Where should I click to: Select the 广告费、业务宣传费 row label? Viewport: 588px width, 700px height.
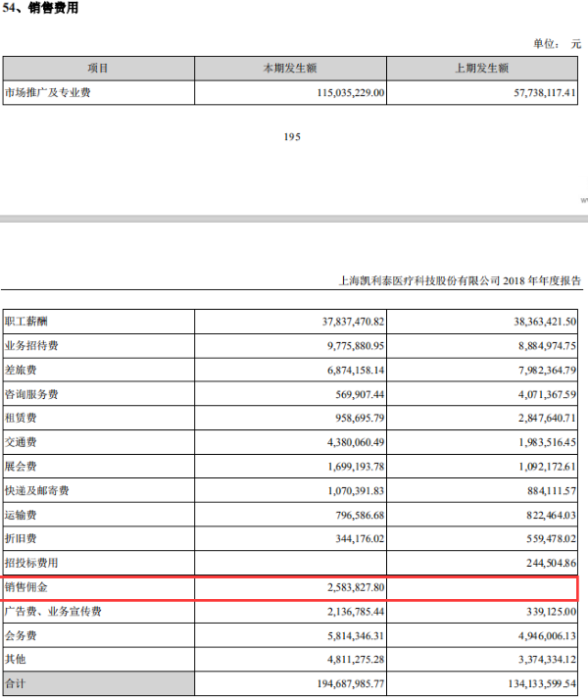coord(53,612)
